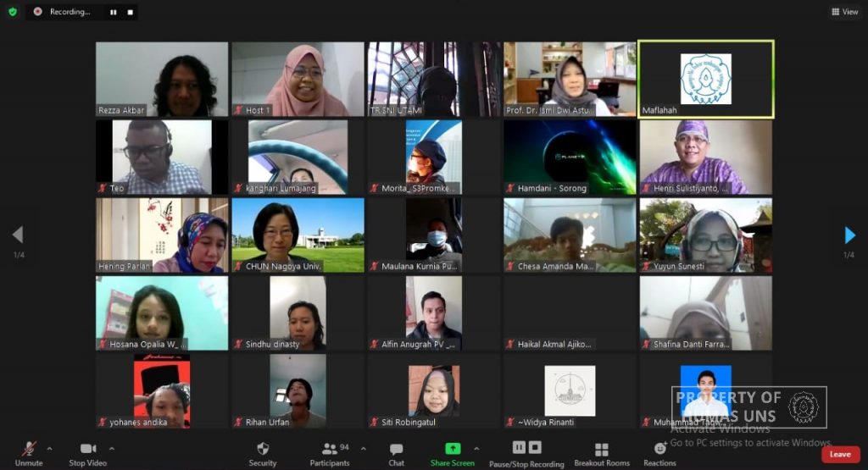This screenshot has width=868, height=470.
Task: Select Chesa Amanda Ma video tile
Action: (570, 235)
